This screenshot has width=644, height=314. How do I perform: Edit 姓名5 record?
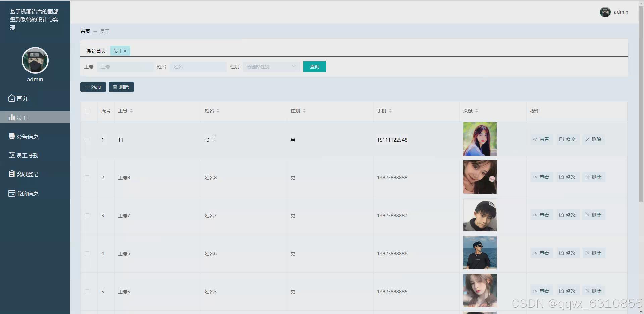(568, 291)
